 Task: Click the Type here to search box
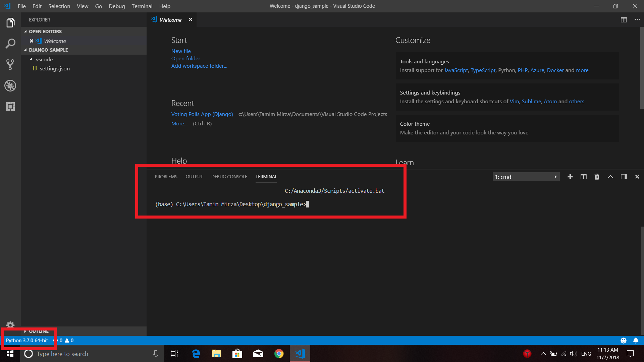tap(92, 354)
